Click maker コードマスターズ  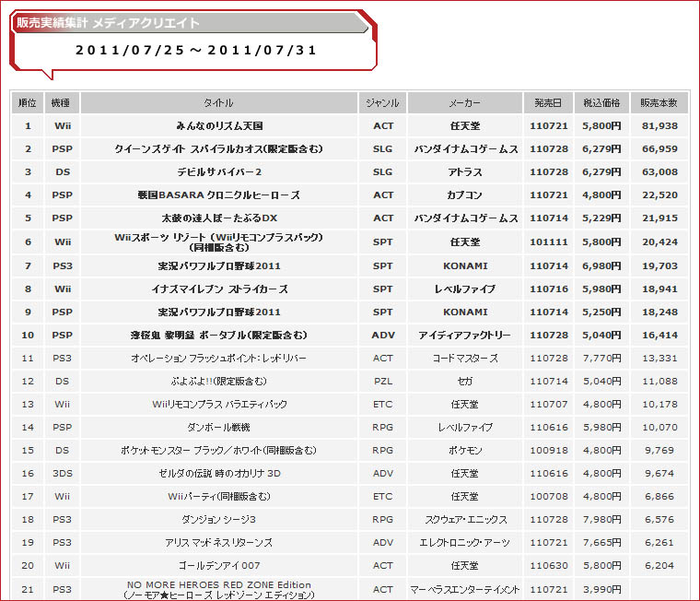[x=465, y=359]
